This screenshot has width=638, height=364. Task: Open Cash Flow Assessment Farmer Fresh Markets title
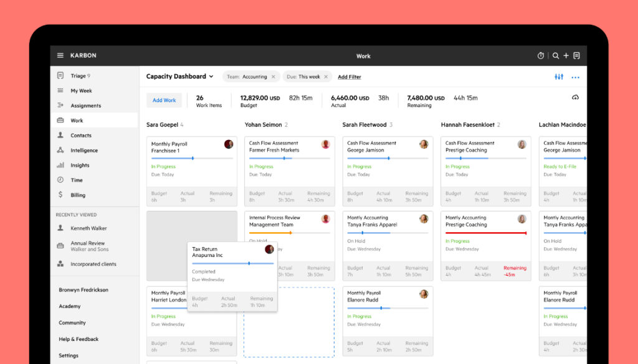pyautogui.click(x=274, y=147)
